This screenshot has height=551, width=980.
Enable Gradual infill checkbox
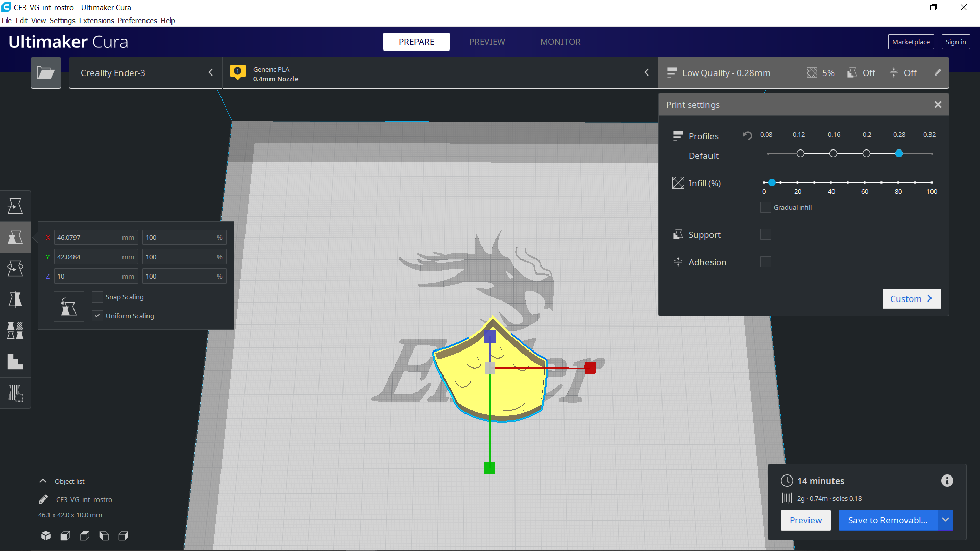tap(765, 207)
